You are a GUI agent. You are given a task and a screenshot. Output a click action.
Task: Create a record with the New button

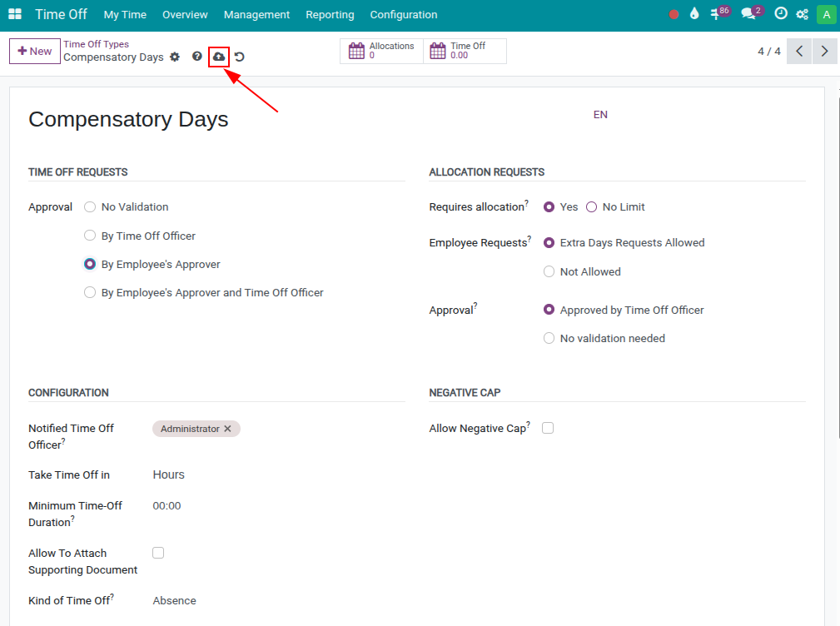pos(34,51)
